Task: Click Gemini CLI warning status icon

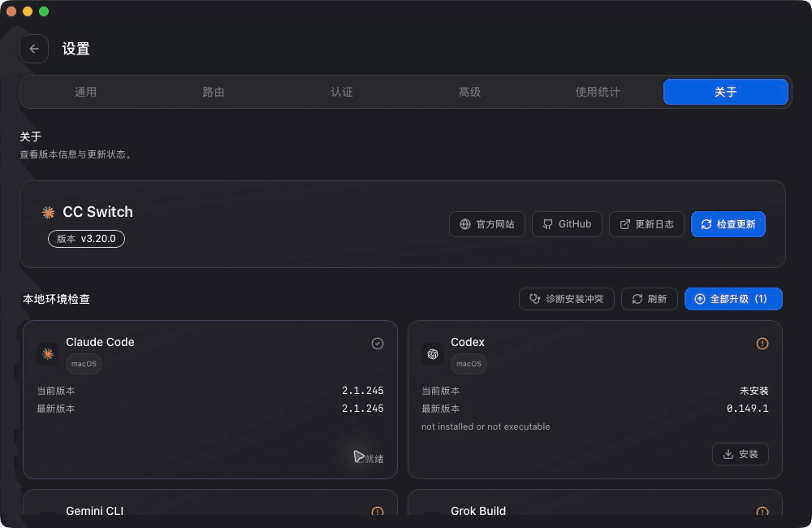Action: point(378,512)
